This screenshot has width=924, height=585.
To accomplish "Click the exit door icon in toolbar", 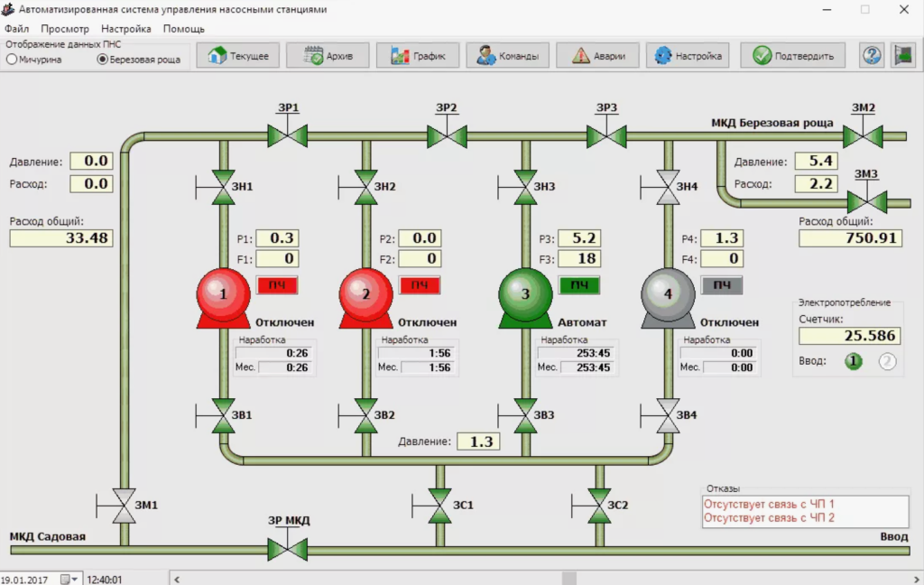I will 902,56.
